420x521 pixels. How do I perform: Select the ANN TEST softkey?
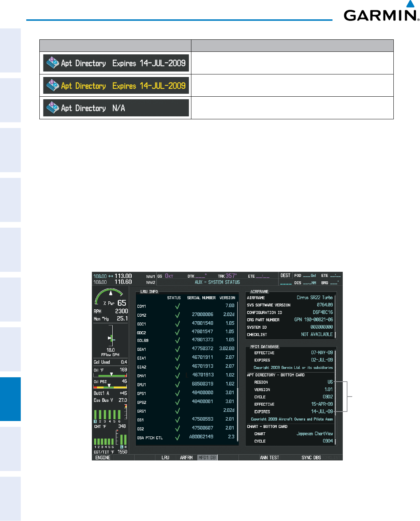pyautogui.click(x=269, y=458)
